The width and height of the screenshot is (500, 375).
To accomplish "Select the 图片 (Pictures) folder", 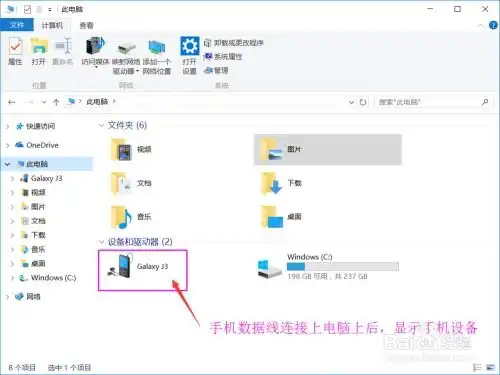I will click(x=328, y=149).
